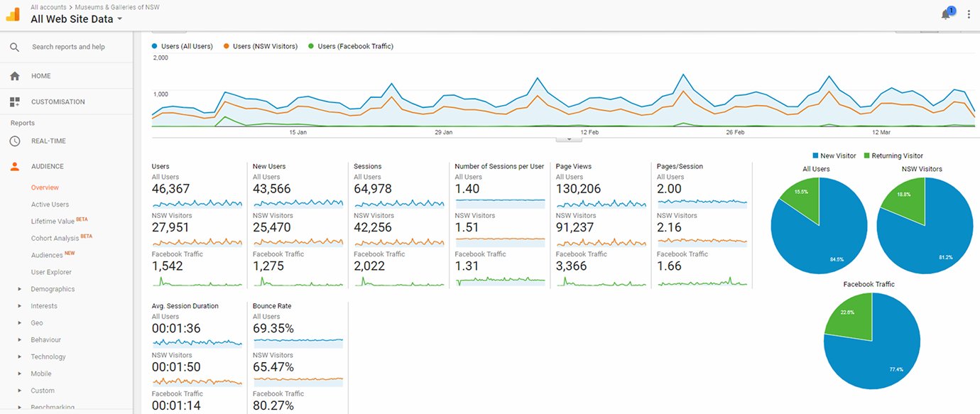Viewport: 980px width, 414px height.
Task: Select the New Users metric tile heading
Action: (268, 166)
